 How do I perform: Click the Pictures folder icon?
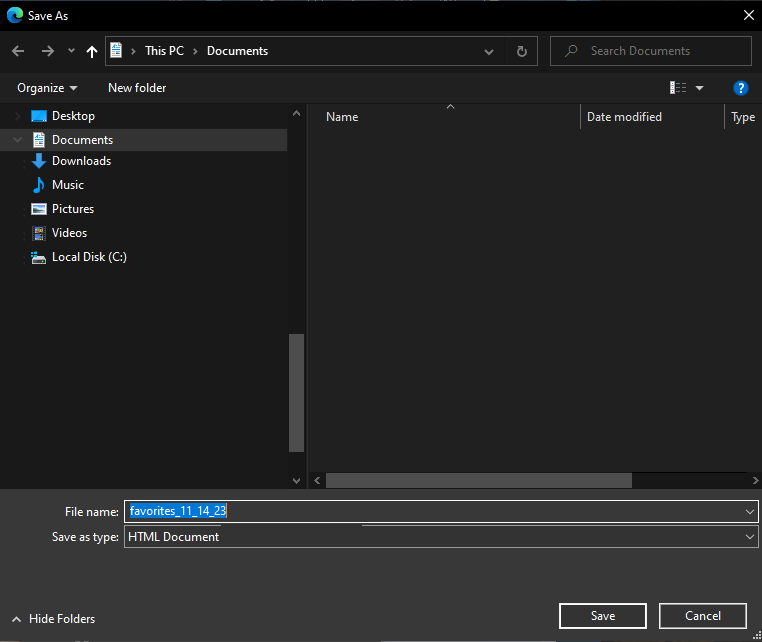39,209
